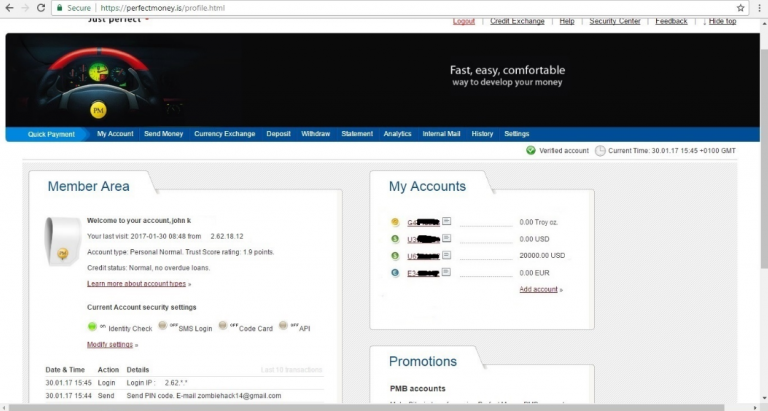The width and height of the screenshot is (768, 411).
Task: Open Chrome three-dot menu
Action: click(759, 8)
